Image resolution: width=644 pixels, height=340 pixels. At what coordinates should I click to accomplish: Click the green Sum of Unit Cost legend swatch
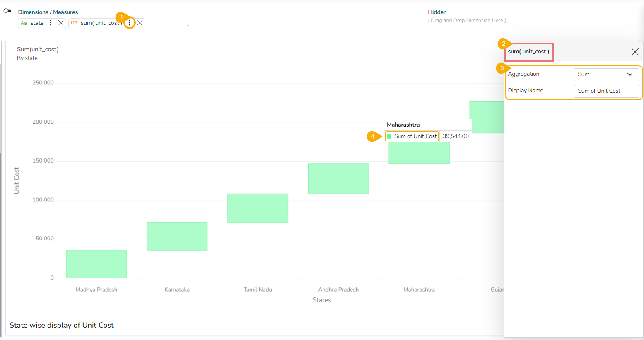(x=389, y=136)
